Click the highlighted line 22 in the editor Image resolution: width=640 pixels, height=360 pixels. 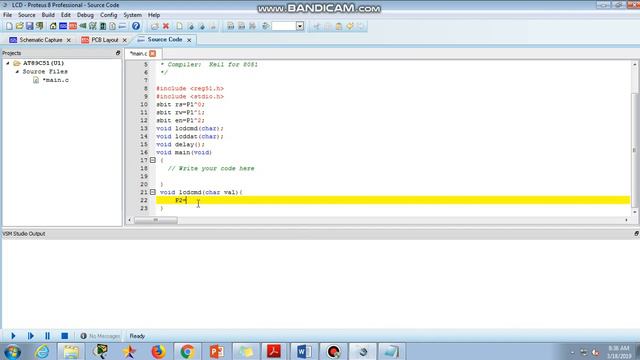[393, 200]
